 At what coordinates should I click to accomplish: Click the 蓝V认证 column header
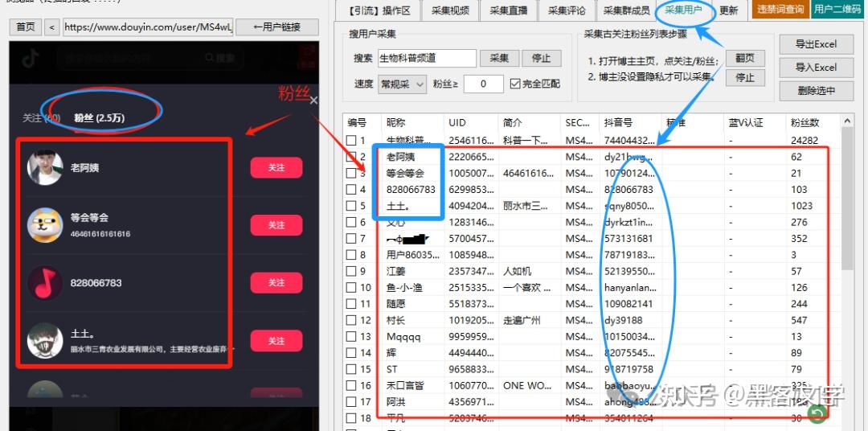[755, 123]
